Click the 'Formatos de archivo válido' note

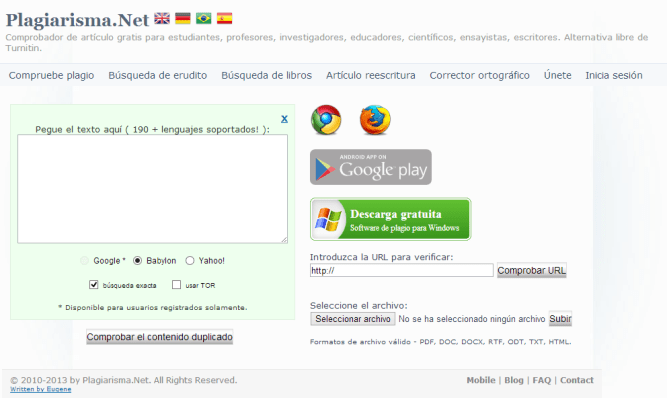[440, 342]
